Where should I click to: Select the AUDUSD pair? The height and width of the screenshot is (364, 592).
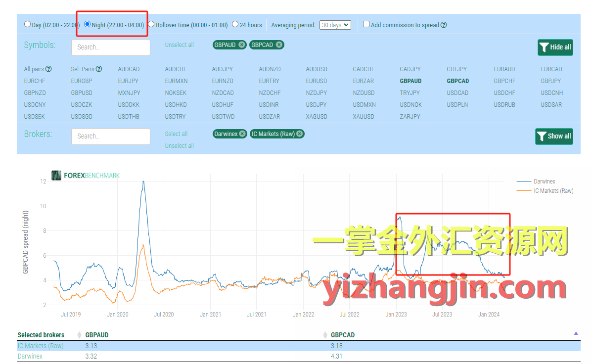pyautogui.click(x=317, y=69)
